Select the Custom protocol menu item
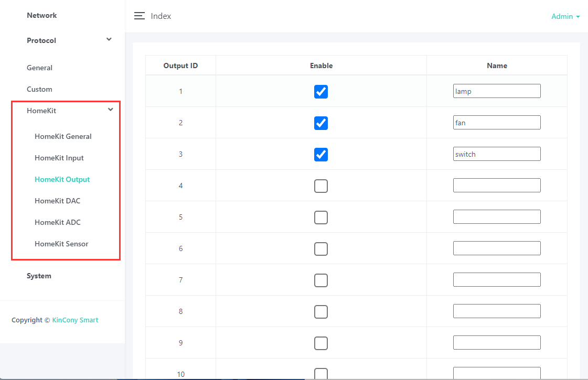 pos(39,89)
